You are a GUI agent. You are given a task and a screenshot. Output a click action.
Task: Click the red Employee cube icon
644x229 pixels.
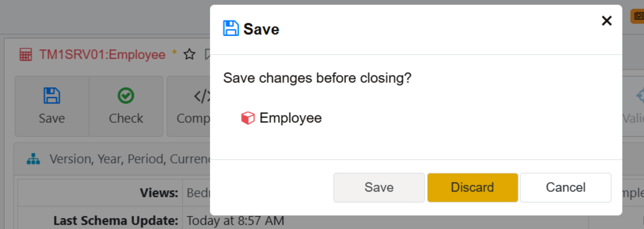pyautogui.click(x=248, y=118)
